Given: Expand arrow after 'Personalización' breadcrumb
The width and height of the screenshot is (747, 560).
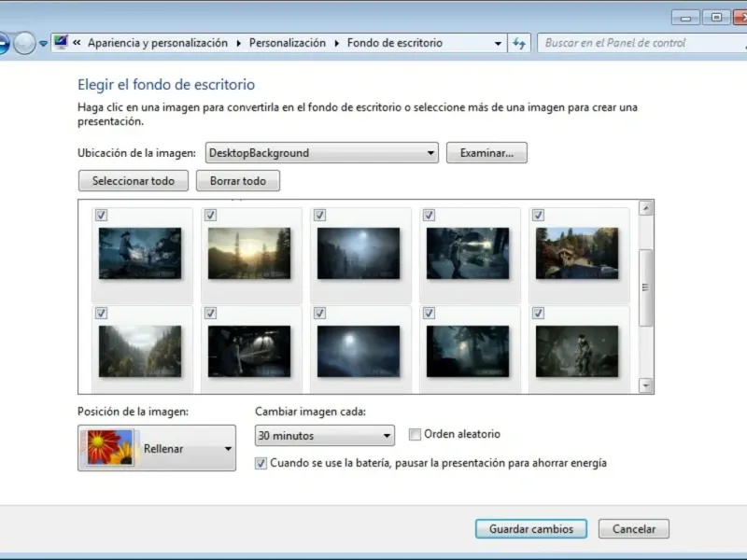Looking at the screenshot, I should coord(337,43).
